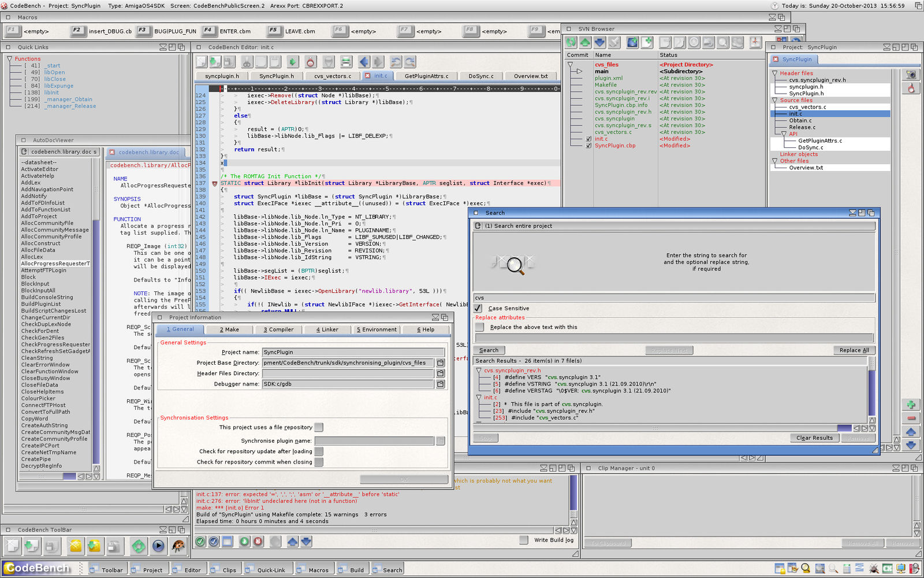The width and height of the screenshot is (924, 578).
Task: Collapse the Header files tree group
Action: pos(775,73)
